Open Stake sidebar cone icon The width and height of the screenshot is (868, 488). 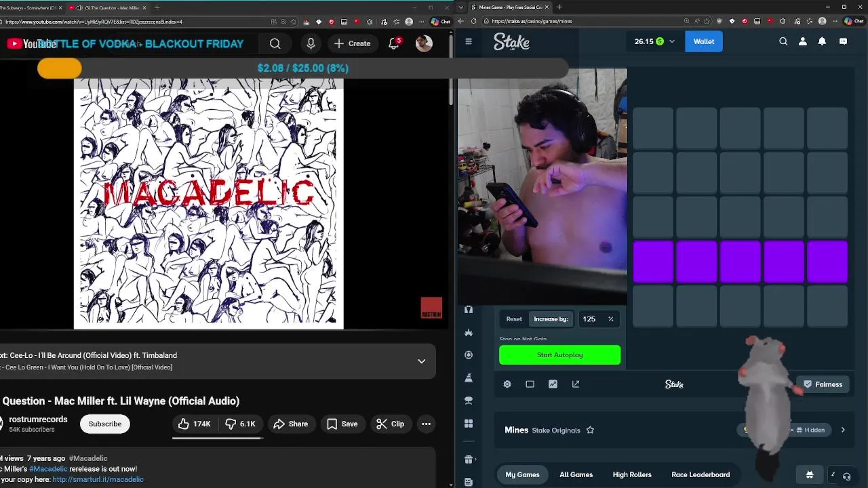(x=469, y=378)
